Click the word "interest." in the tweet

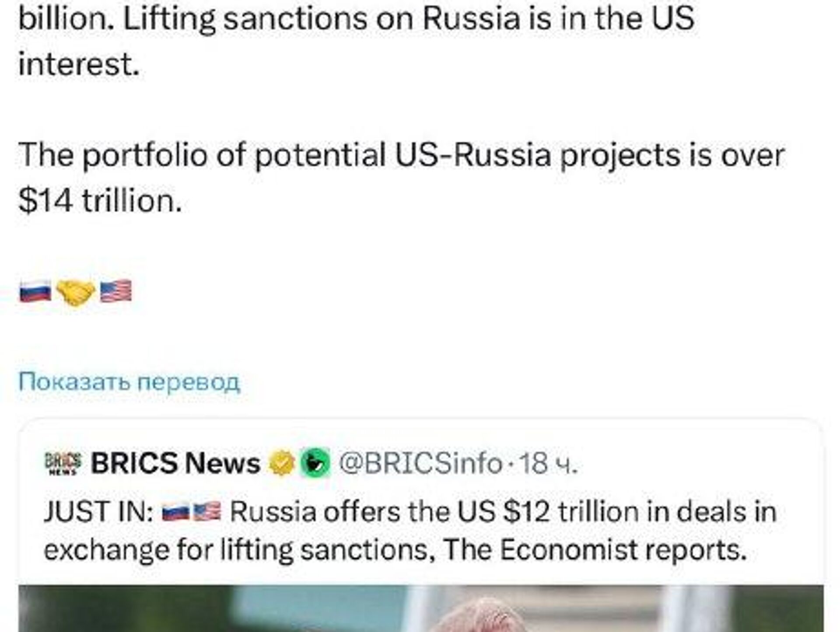coord(79,64)
